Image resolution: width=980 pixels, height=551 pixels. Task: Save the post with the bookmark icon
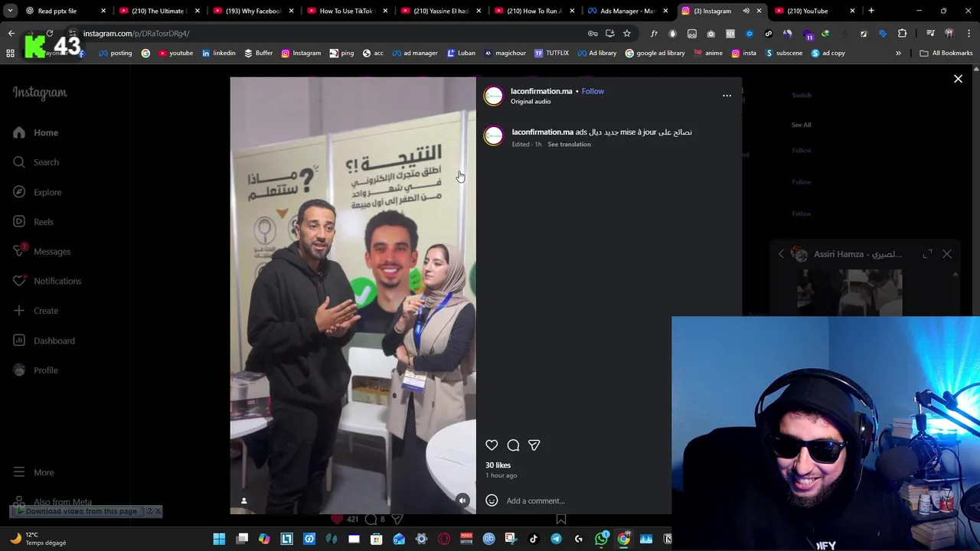point(561,520)
